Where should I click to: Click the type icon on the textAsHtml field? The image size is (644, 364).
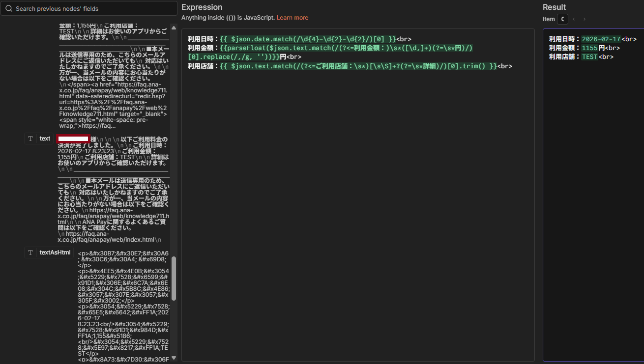point(30,252)
